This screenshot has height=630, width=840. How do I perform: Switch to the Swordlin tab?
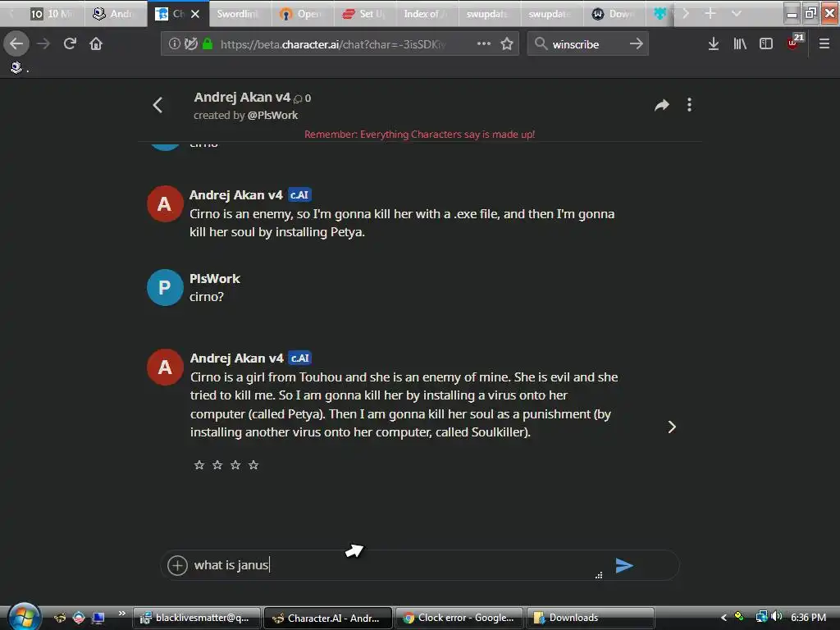tap(239, 14)
